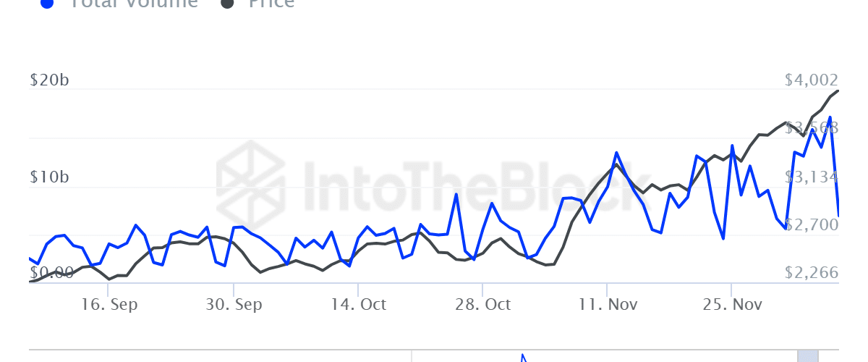Viewport: 868px width, 362px height.
Task: Click the blue spike in the range navigator
Action: tap(523, 358)
